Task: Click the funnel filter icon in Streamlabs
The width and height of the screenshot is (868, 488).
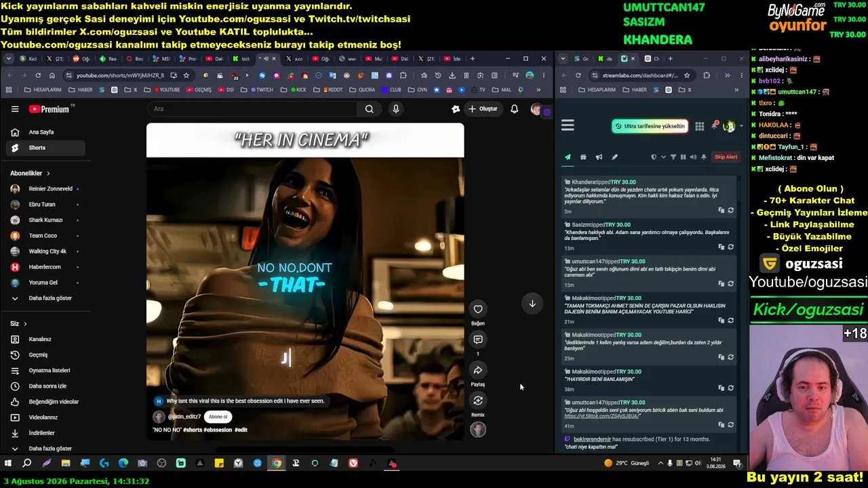Action: pyautogui.click(x=673, y=157)
